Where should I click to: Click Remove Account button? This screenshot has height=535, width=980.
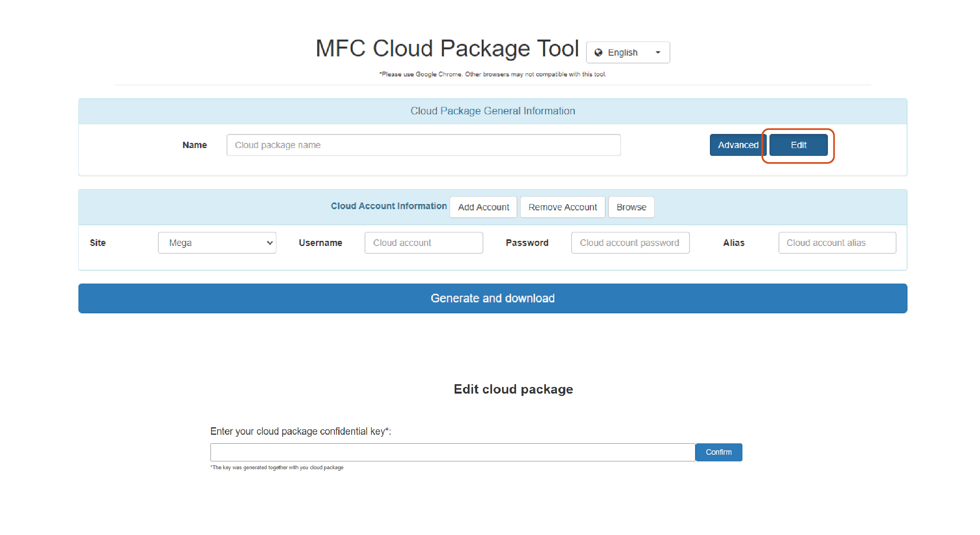click(563, 207)
